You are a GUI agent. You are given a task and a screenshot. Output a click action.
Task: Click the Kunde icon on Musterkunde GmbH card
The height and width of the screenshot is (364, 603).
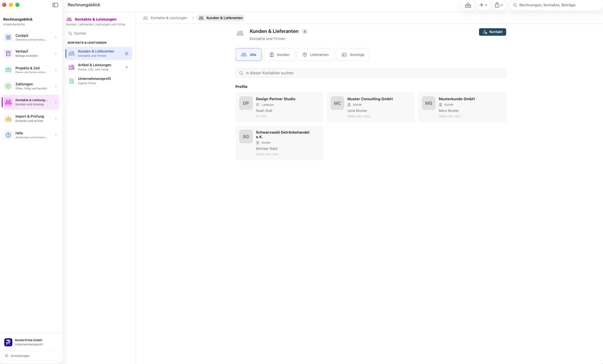tap(440, 105)
